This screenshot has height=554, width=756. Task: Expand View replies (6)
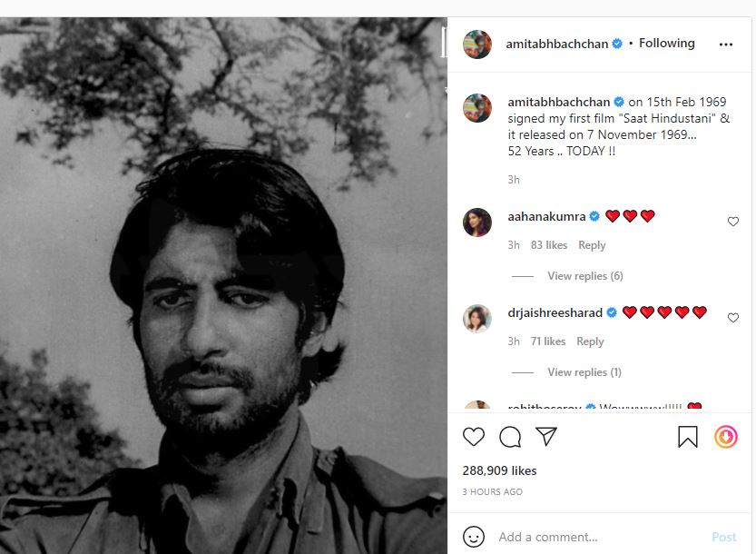[584, 276]
